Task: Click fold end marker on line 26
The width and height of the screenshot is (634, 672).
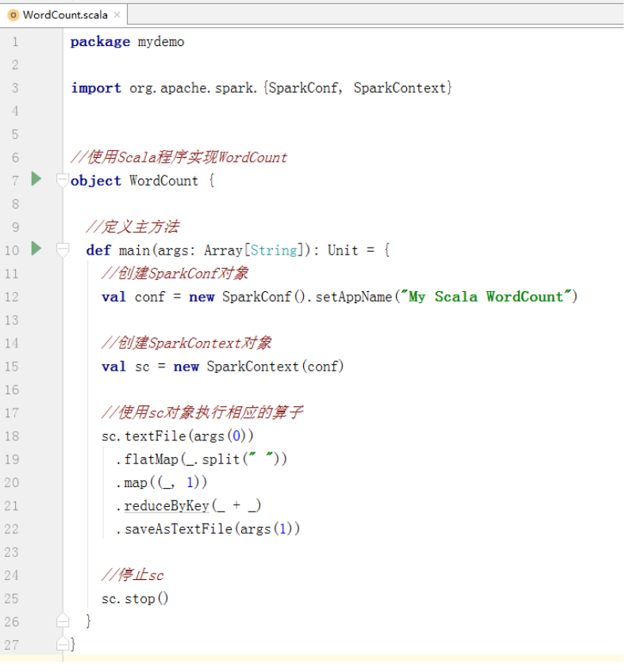Action: [62, 620]
